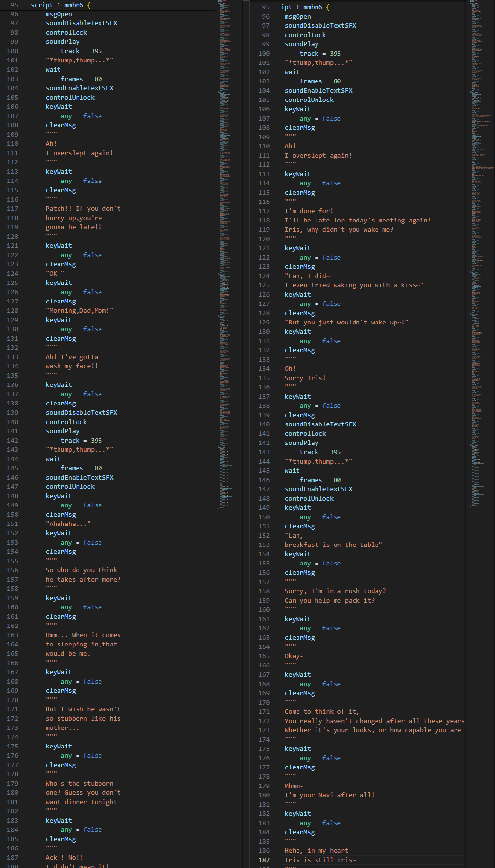This screenshot has width=495, height=868.
Task: Click "msgOpen" in the left pane
Action: pos(59,14)
